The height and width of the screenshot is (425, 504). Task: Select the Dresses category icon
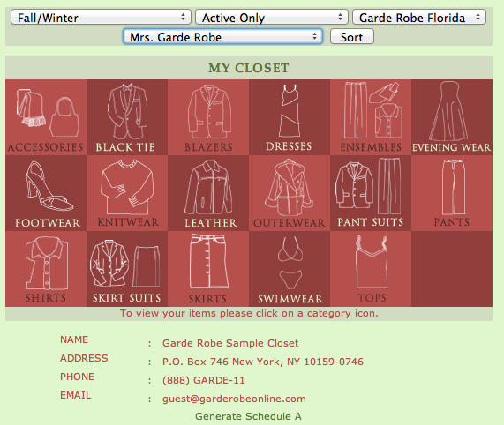click(x=290, y=117)
